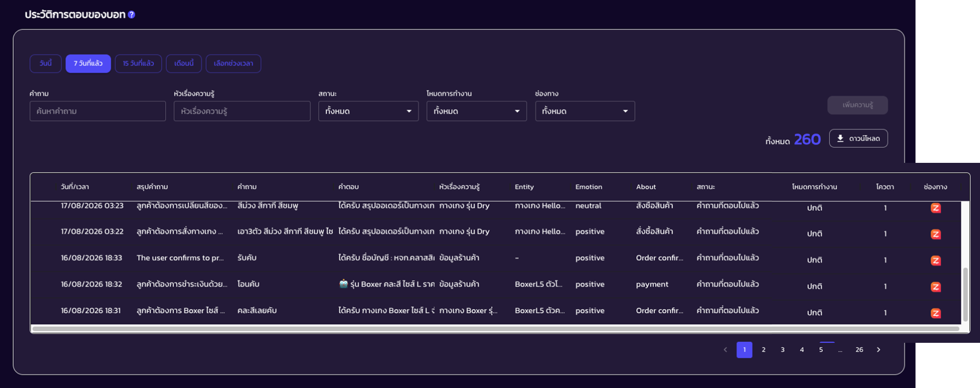
Task: Click the question cell starting เอา3ตัว สีม่วง
Action: pyautogui.click(x=285, y=231)
